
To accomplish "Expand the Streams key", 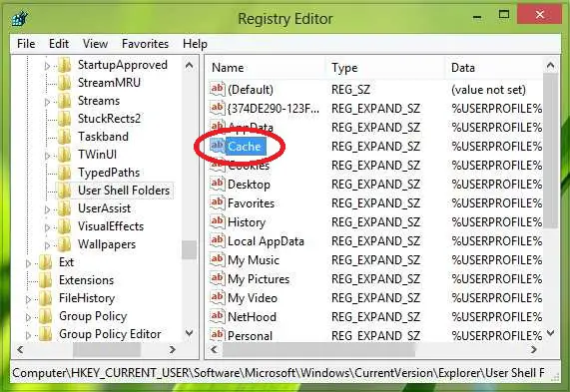I will coord(47,102).
